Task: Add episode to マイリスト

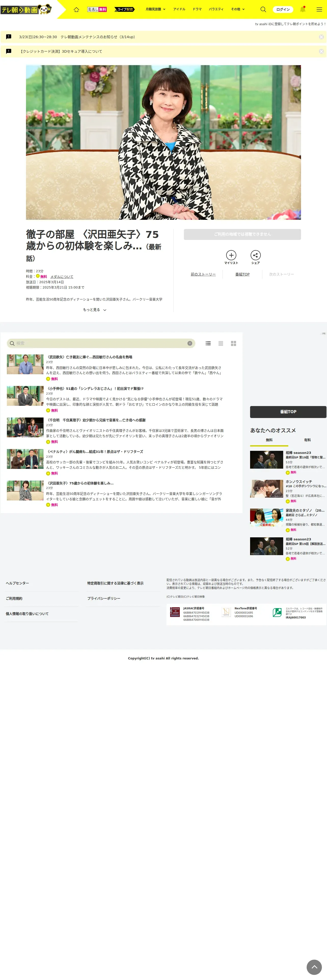Action: tap(231, 257)
